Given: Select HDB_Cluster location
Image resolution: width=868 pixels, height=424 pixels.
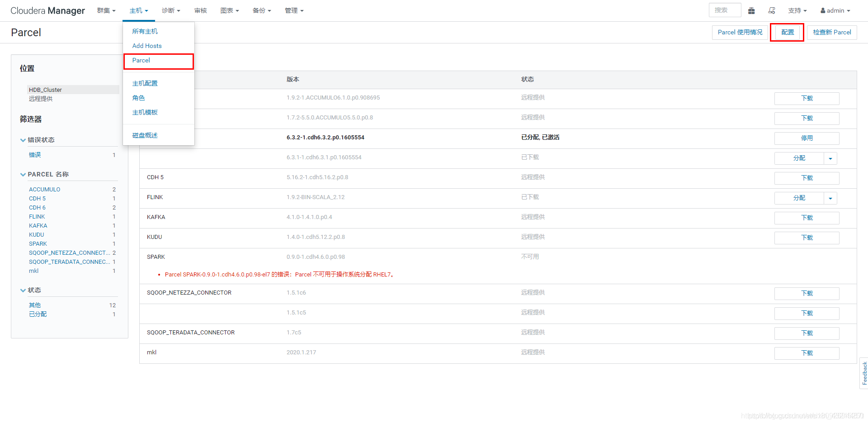Looking at the screenshot, I should click(73, 90).
